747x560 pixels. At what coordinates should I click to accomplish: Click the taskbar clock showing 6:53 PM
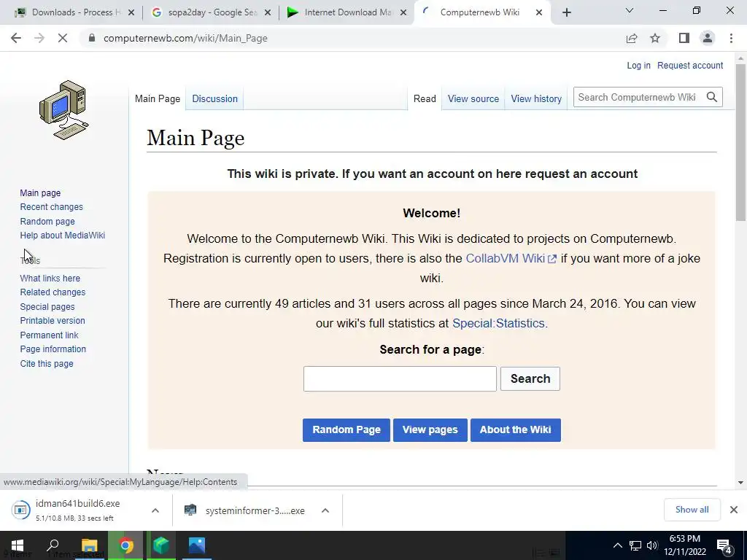[x=684, y=545]
